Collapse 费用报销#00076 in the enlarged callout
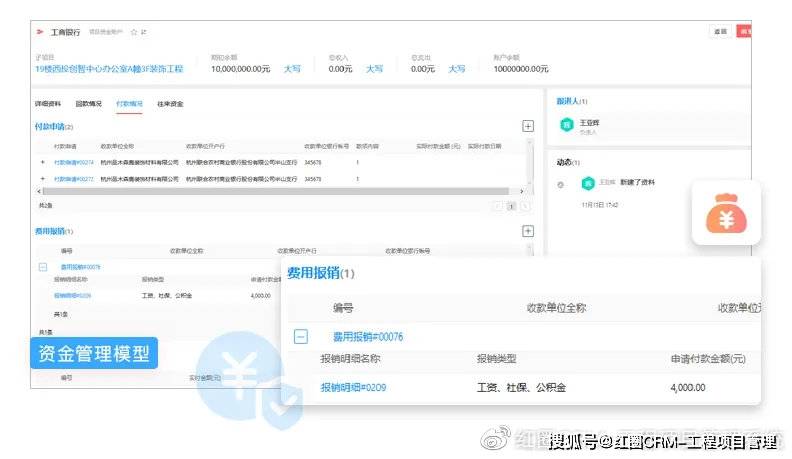 [x=301, y=336]
